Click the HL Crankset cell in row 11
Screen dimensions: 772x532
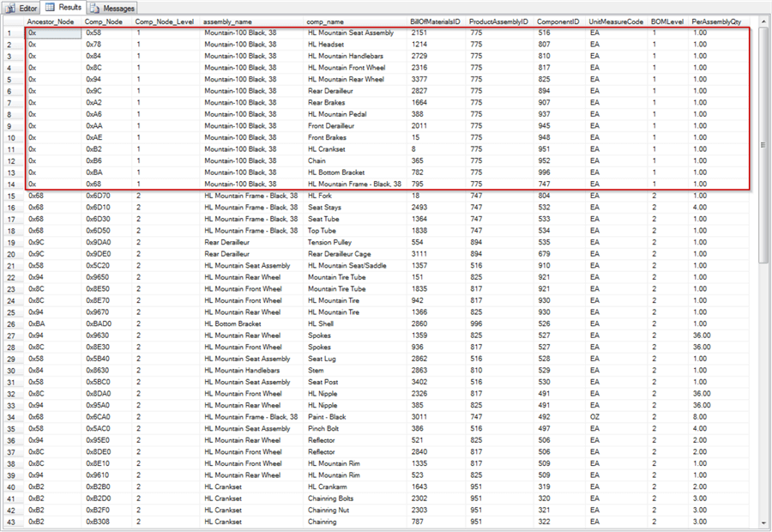(x=326, y=148)
